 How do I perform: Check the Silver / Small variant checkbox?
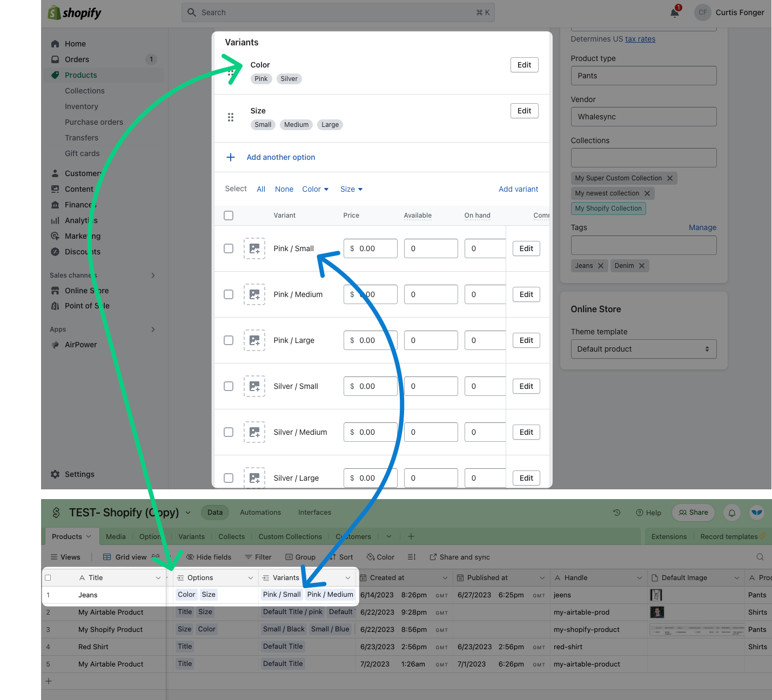point(229,386)
